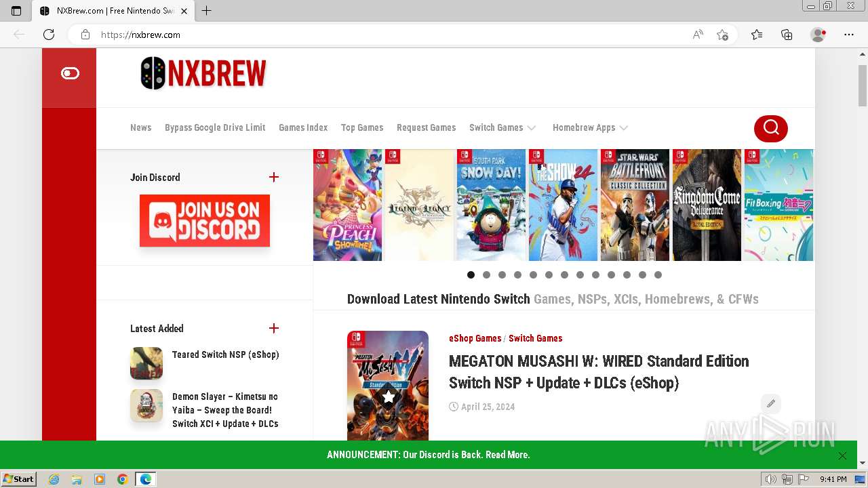Screen dimensions: 868x488
Task: Click the Teared game thumbnail
Action: 146,363
